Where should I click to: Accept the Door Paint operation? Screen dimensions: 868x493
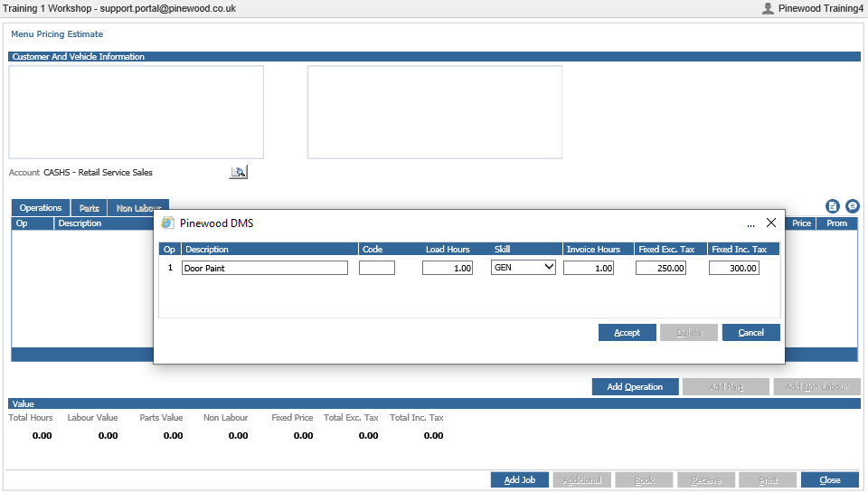tap(627, 332)
